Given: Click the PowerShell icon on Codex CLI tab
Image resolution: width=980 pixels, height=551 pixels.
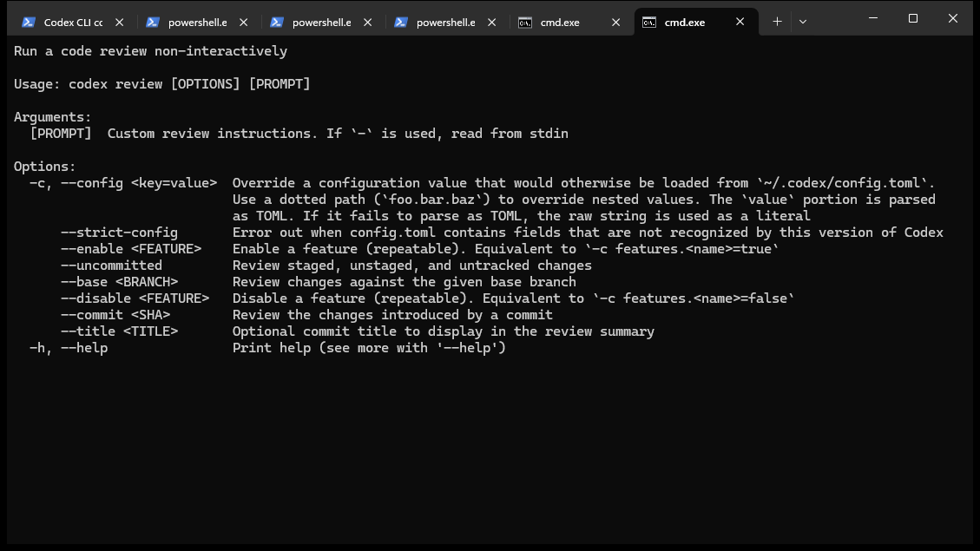Looking at the screenshot, I should (x=28, y=23).
